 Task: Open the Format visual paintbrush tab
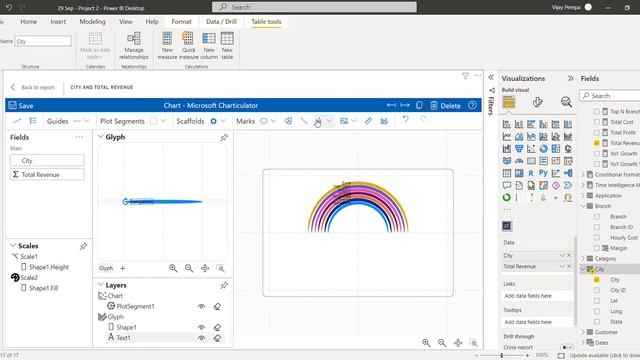[538, 102]
